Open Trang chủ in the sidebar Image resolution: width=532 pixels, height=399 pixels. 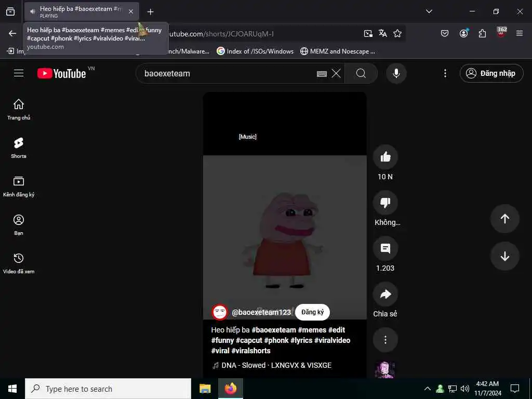pyautogui.click(x=19, y=110)
